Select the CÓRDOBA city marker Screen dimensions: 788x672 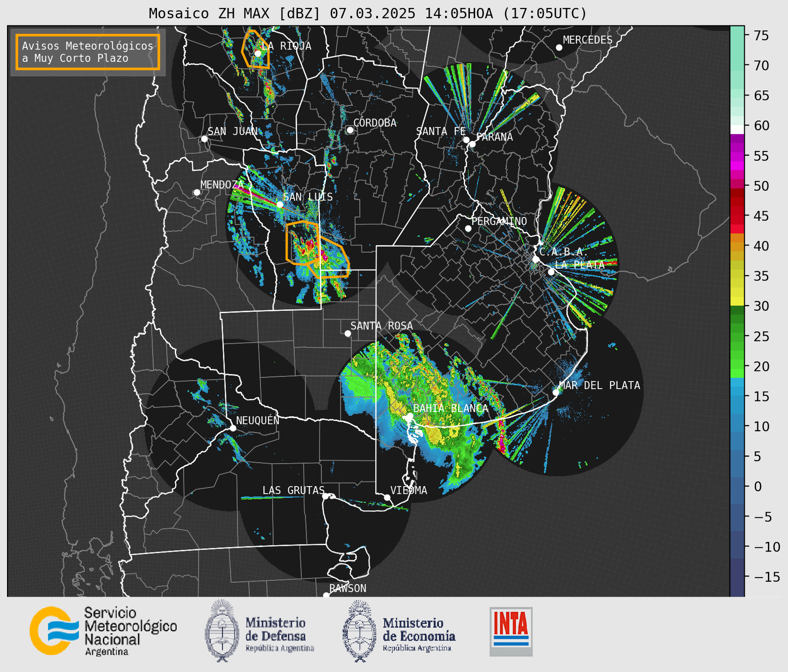point(350,130)
